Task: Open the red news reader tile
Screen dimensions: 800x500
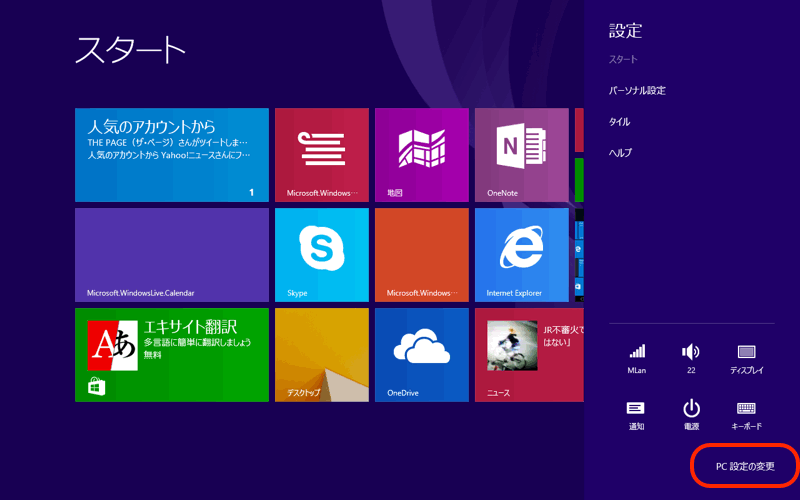Action: coord(321,154)
